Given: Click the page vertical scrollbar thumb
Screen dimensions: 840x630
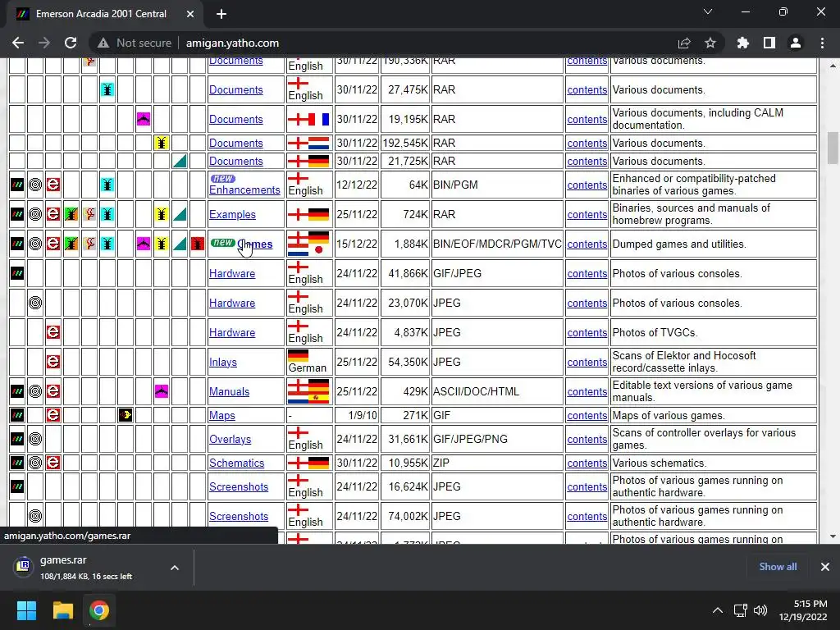Looking at the screenshot, I should point(832,148).
